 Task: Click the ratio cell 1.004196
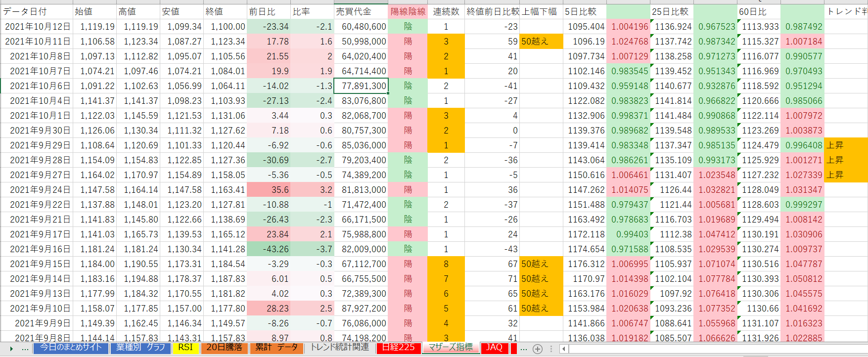(628, 27)
